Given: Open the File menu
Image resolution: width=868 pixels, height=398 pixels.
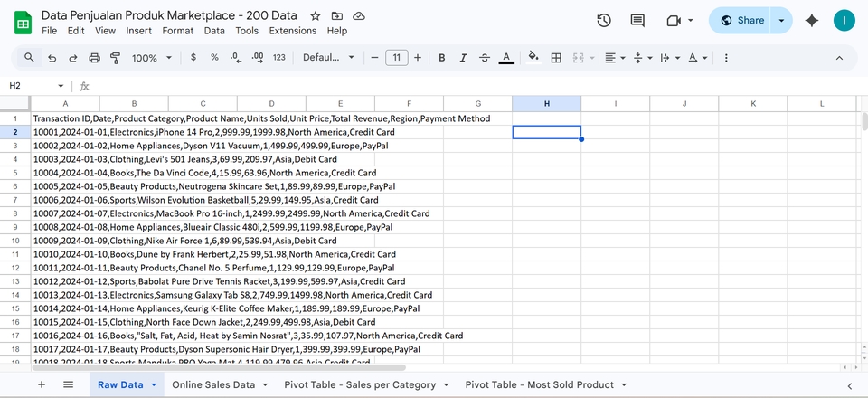Looking at the screenshot, I should click(x=49, y=31).
